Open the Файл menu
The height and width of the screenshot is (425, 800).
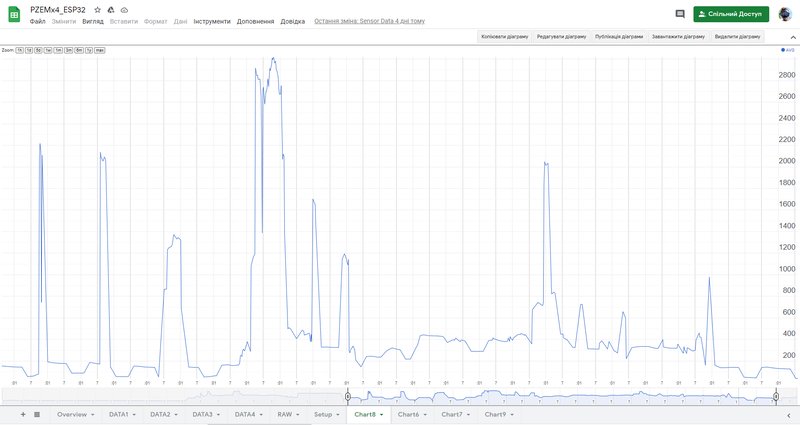(x=37, y=21)
